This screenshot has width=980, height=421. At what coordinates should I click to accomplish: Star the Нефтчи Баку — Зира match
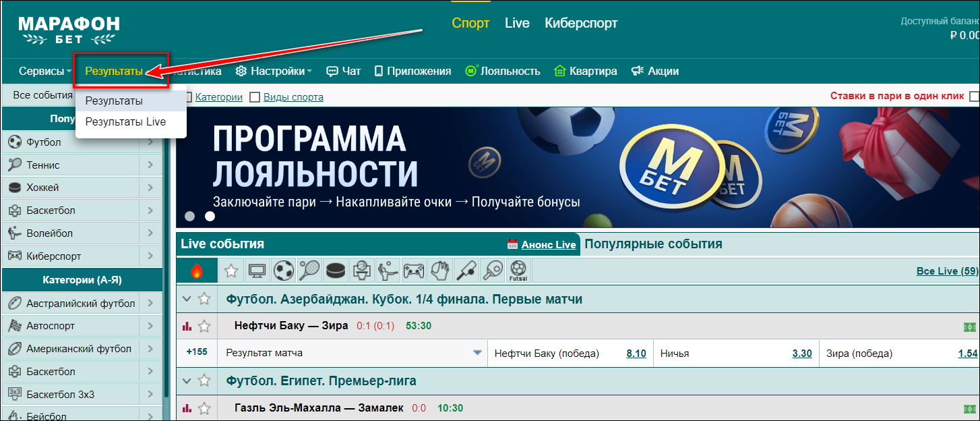204,326
